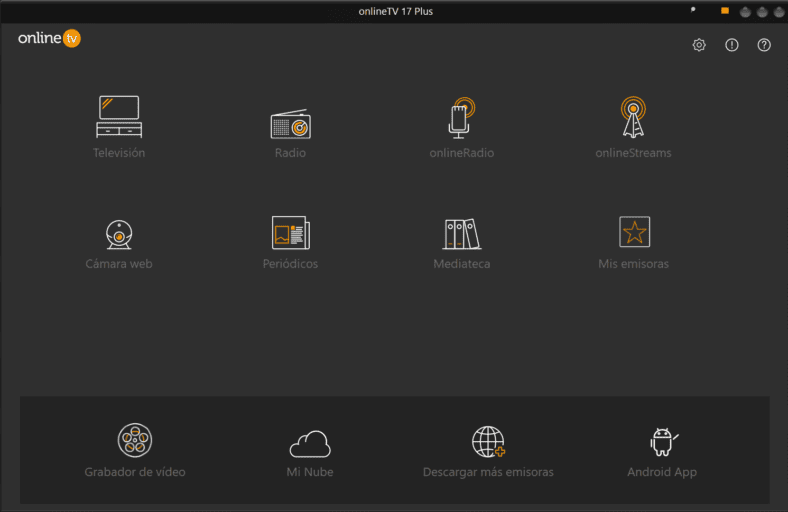The image size is (788, 512).
Task: Launch the Grabador de vídeo
Action: (x=135, y=451)
